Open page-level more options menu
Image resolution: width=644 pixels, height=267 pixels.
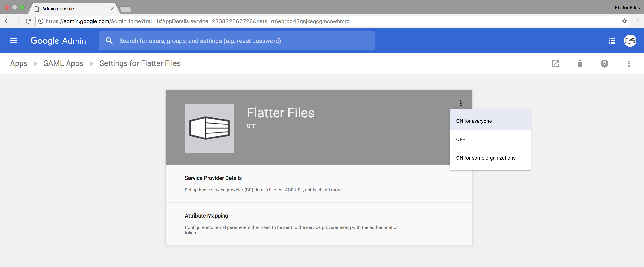[x=629, y=63]
